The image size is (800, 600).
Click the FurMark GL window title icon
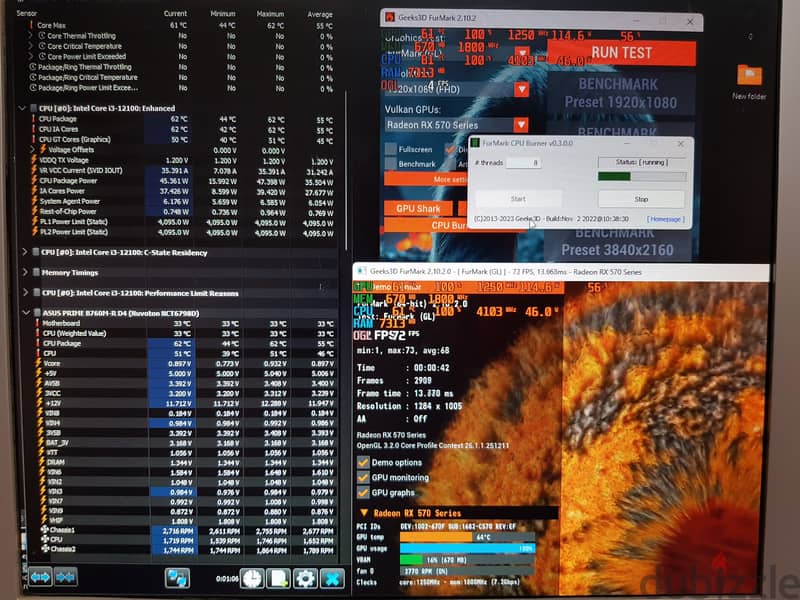coord(361,271)
